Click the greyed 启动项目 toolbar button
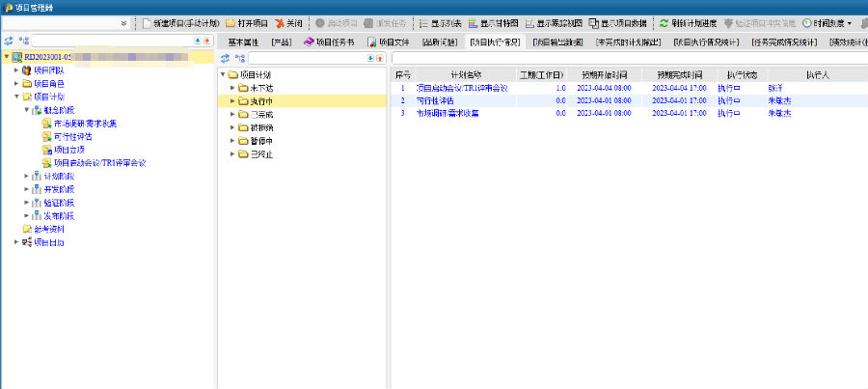This screenshot has height=389, width=868. (336, 24)
